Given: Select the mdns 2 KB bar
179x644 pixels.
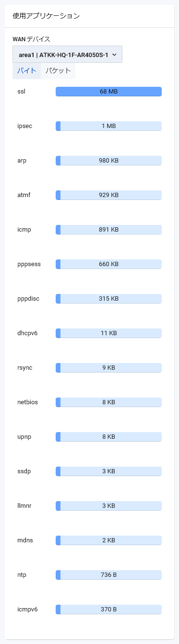Looking at the screenshot, I should pos(108,540).
